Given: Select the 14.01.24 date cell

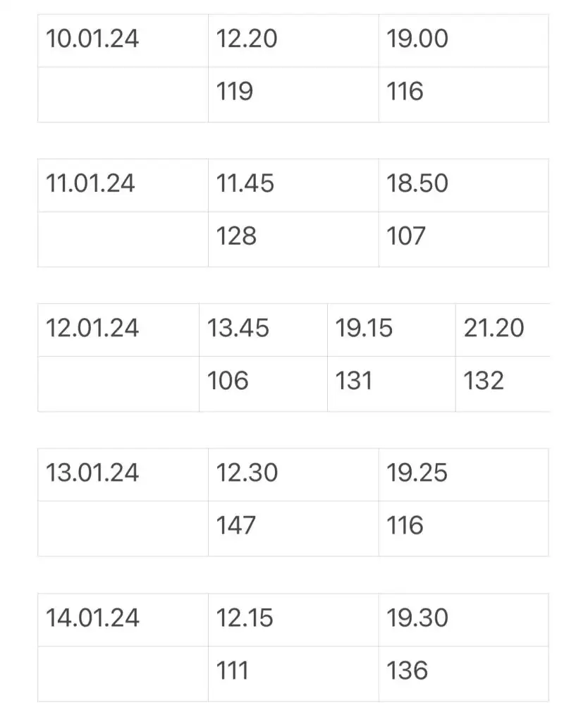Looking at the screenshot, I should click(123, 620).
